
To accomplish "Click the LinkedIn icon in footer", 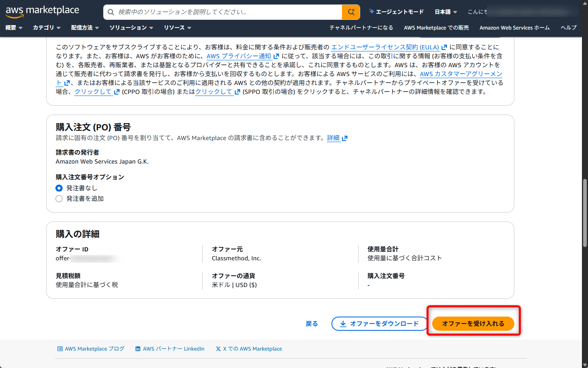I will 138,349.
